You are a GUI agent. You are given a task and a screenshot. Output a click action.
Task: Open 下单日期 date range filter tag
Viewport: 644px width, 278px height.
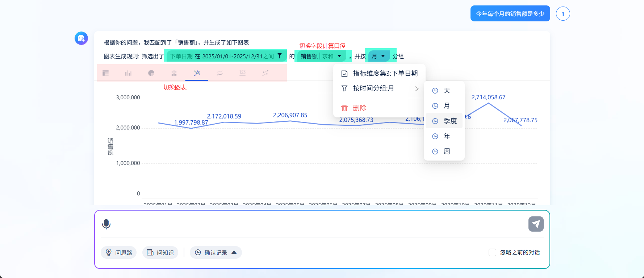[x=226, y=56]
